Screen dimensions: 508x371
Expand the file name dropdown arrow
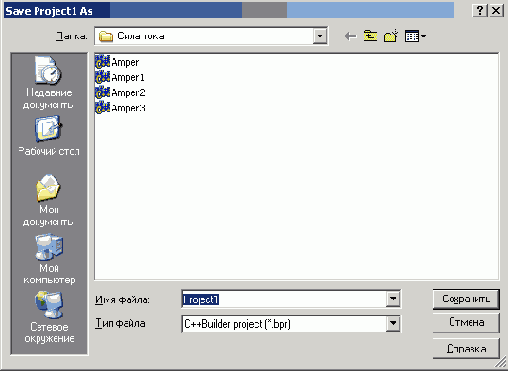[393, 299]
